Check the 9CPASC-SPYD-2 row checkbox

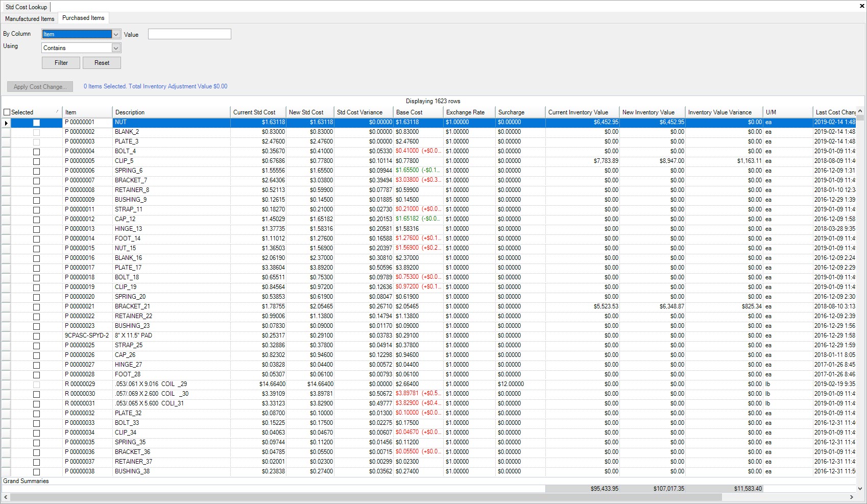click(36, 336)
